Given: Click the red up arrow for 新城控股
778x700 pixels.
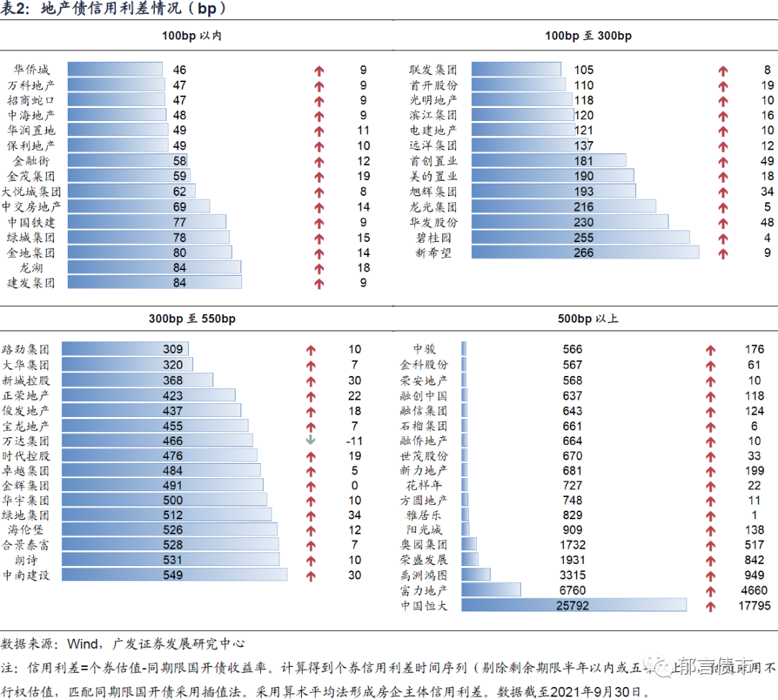Looking at the screenshot, I should (x=310, y=381).
